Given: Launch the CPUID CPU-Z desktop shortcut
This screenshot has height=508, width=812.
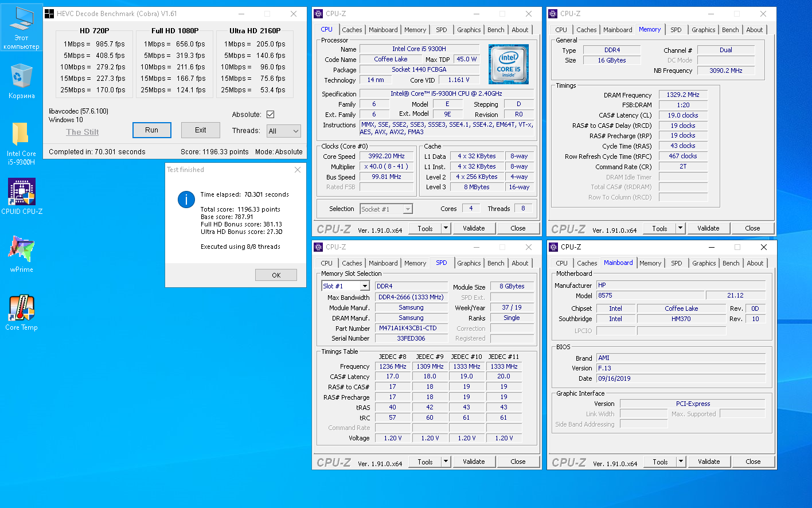Looking at the screenshot, I should click(x=22, y=197).
